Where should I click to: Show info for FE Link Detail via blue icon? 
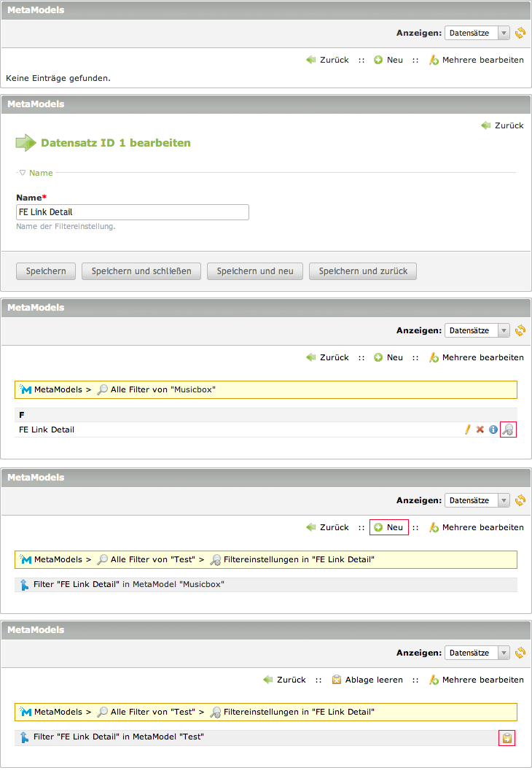493,430
